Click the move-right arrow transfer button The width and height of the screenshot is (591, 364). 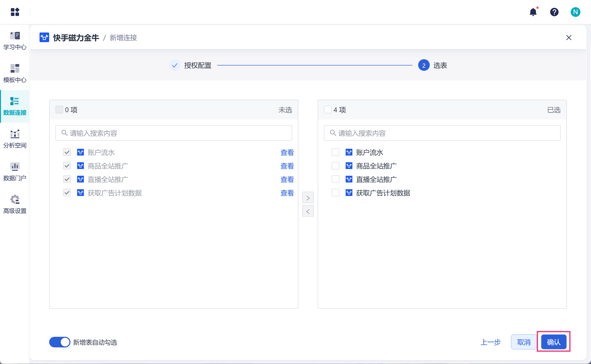click(308, 198)
